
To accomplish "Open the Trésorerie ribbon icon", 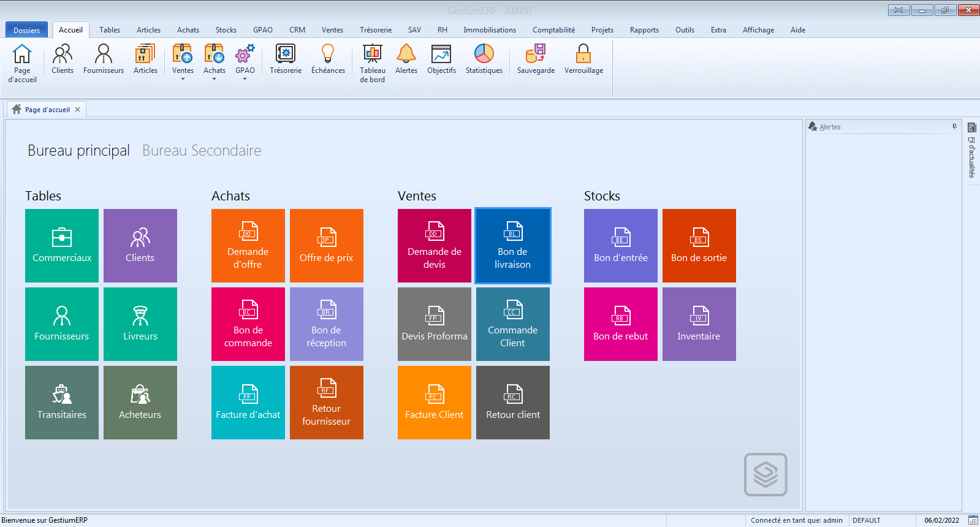I will point(286,59).
